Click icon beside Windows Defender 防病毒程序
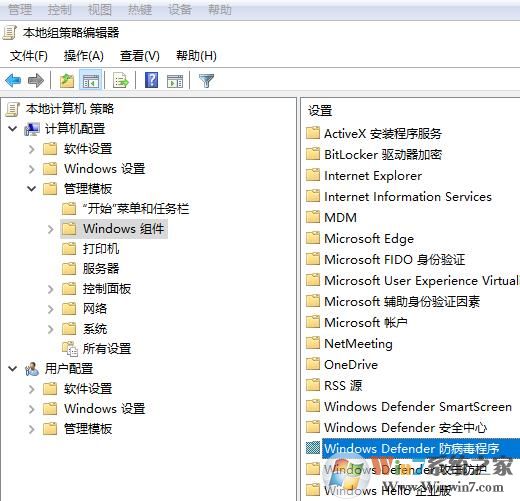This screenshot has width=520, height=501. pos(313,448)
